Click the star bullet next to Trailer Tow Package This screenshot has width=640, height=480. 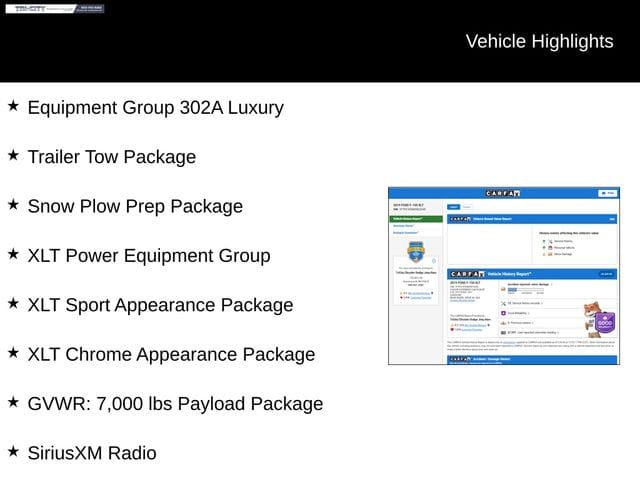pyautogui.click(x=13, y=155)
